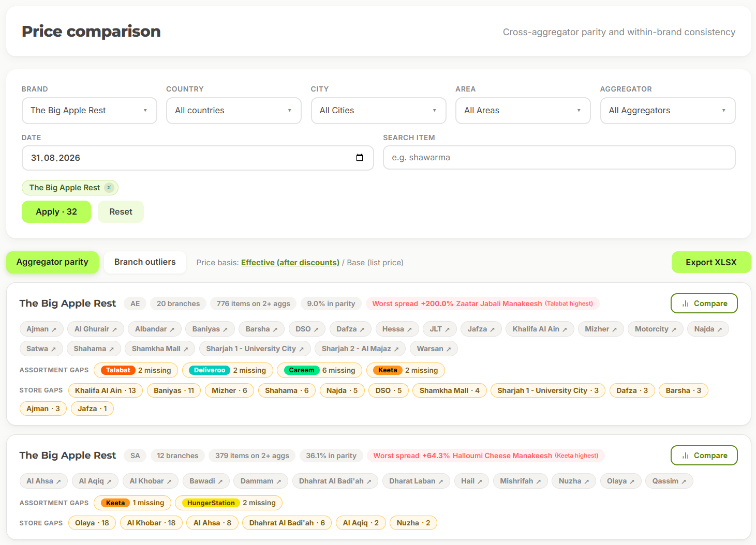Open the Aggregator dropdown
This screenshot has width=756, height=545.
tap(668, 111)
